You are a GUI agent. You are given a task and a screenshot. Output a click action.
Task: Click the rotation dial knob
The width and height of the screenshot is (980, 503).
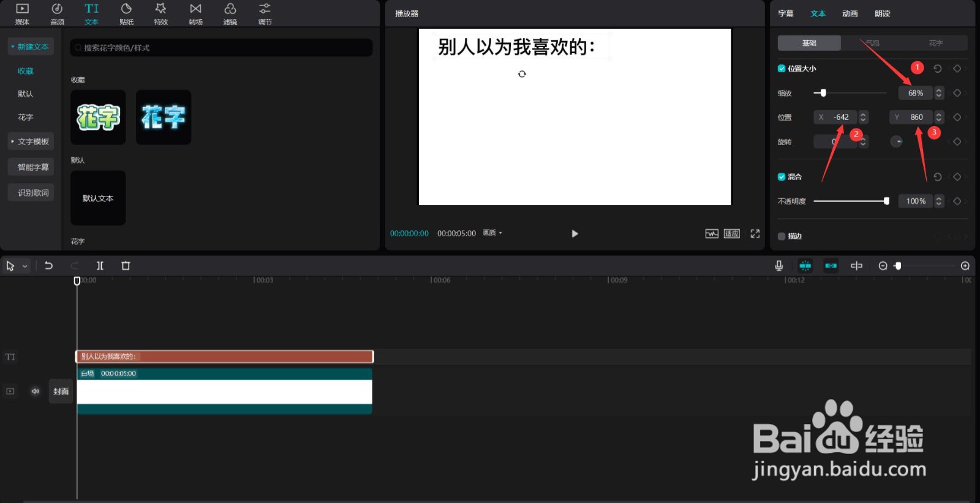[896, 141]
